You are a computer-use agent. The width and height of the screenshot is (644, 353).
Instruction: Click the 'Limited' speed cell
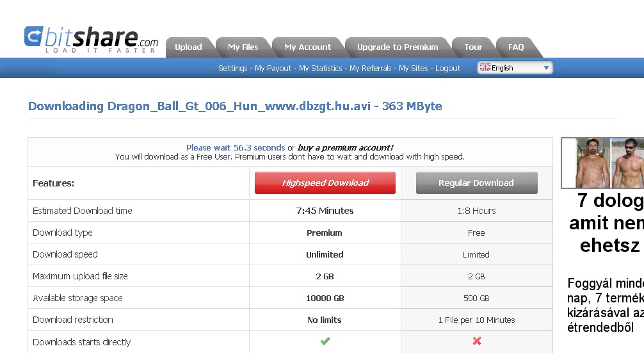476,255
